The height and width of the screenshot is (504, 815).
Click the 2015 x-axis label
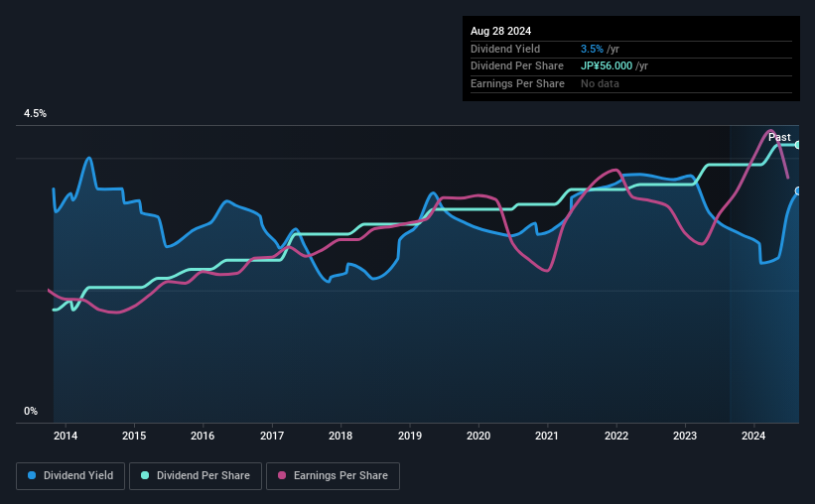pos(134,436)
